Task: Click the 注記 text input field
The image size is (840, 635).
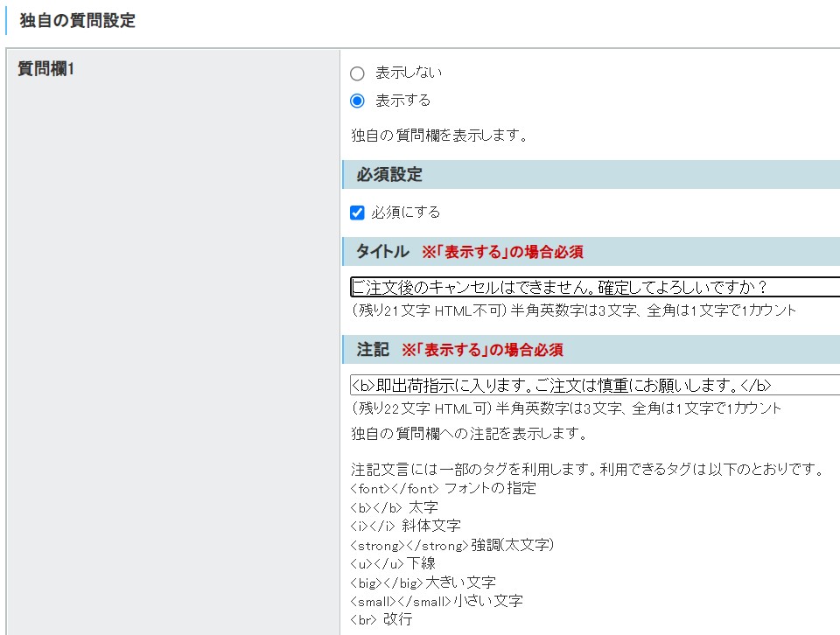Action: pos(593,386)
